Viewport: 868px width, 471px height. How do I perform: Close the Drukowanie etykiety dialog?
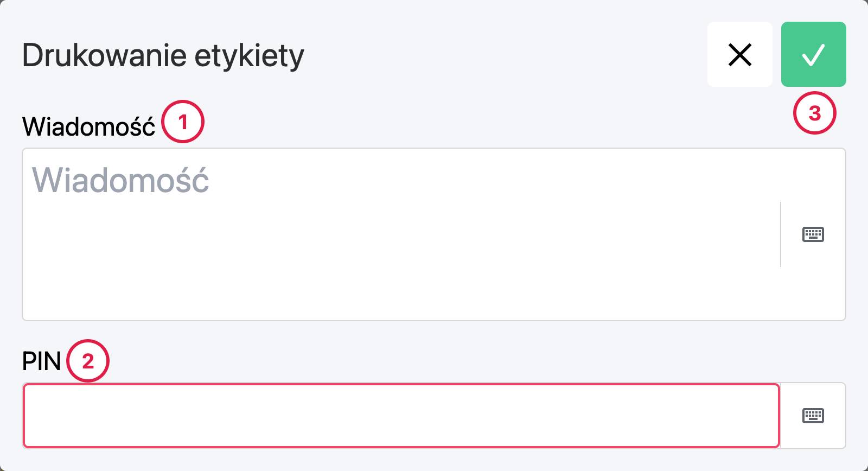click(x=739, y=54)
